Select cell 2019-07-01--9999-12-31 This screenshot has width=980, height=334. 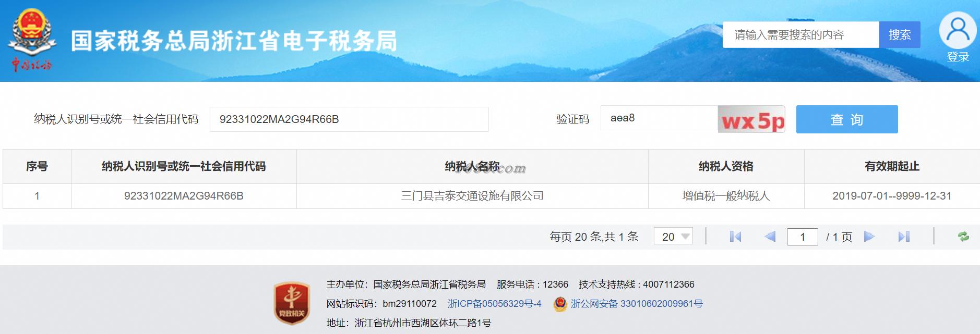click(x=892, y=196)
